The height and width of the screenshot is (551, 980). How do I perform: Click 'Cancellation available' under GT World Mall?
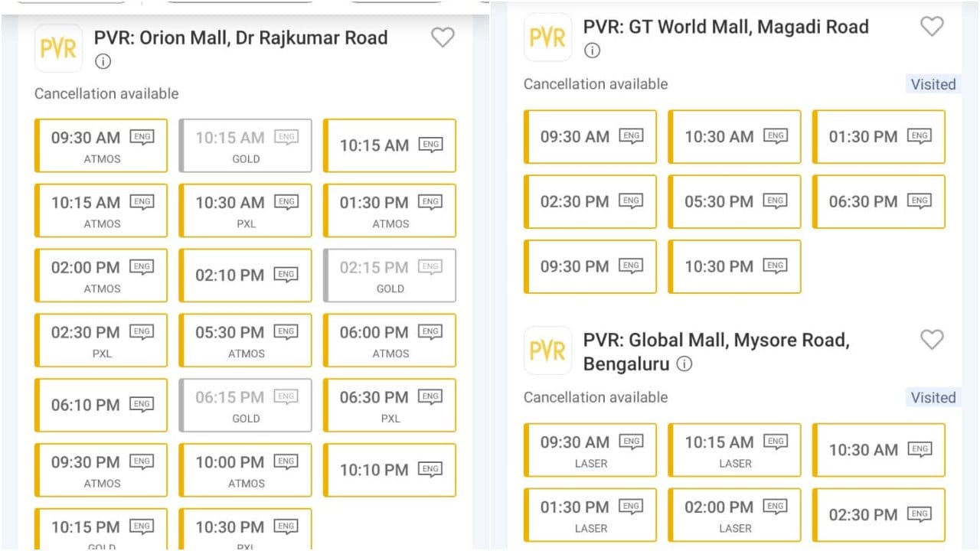[596, 83]
